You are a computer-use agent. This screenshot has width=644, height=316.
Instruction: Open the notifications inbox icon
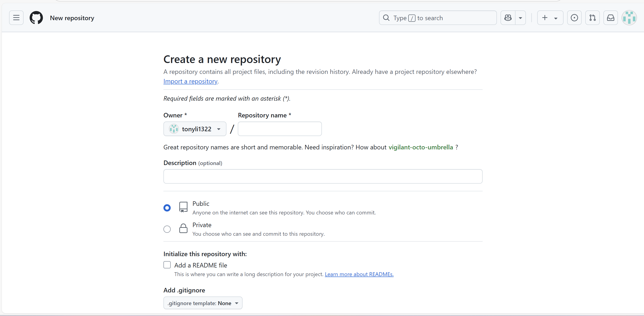click(x=610, y=18)
